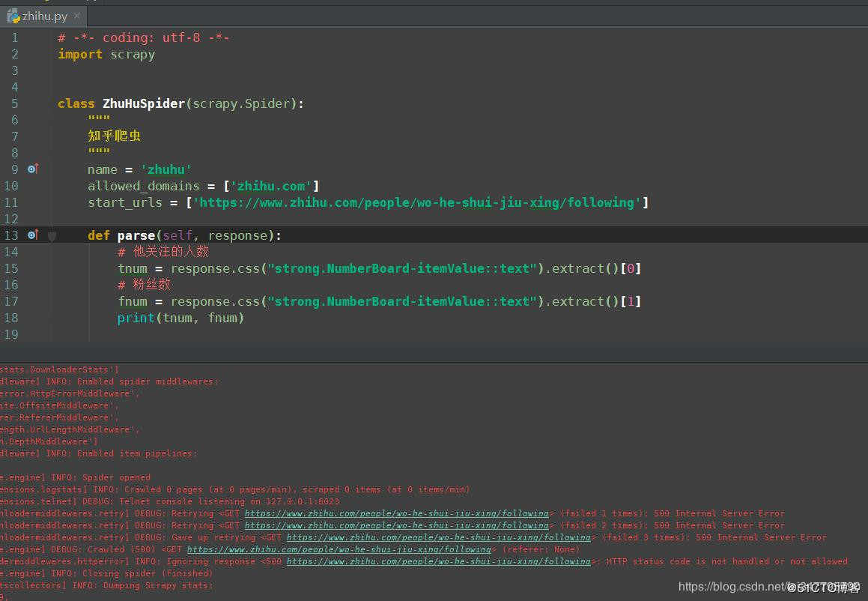The image size is (868, 601).
Task: Click the 'tnum' variable on line 15
Action: 133,268
